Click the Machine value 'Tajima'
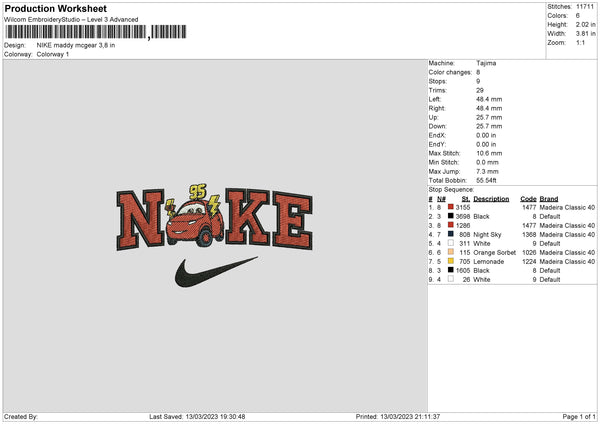The width and height of the screenshot is (600, 424). pyautogui.click(x=486, y=63)
